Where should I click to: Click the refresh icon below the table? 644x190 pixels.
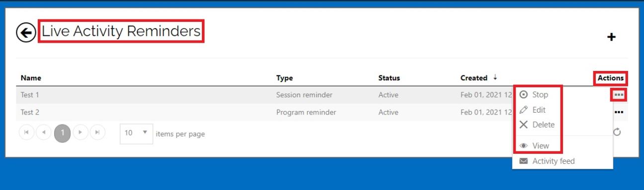click(x=618, y=132)
